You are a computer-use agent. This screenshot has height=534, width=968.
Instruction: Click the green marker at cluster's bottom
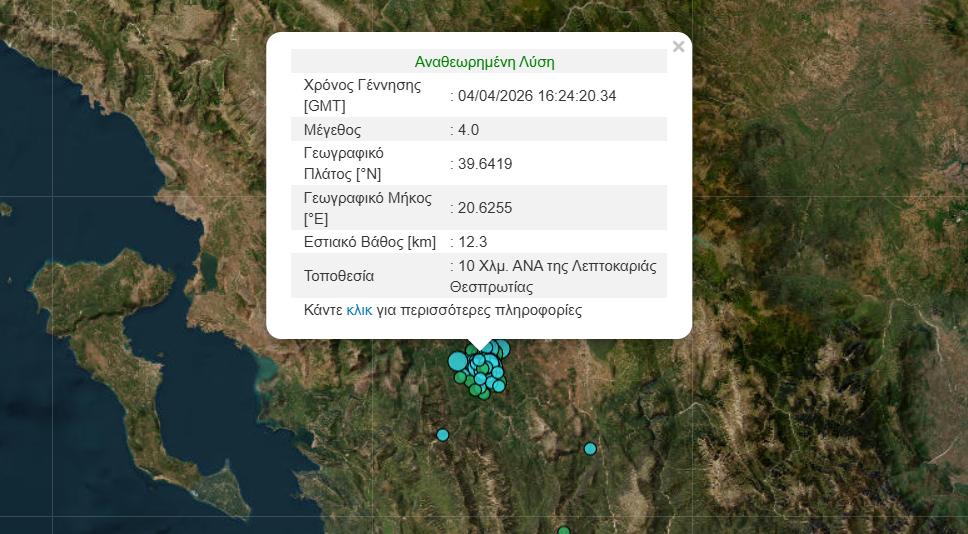[484, 394]
